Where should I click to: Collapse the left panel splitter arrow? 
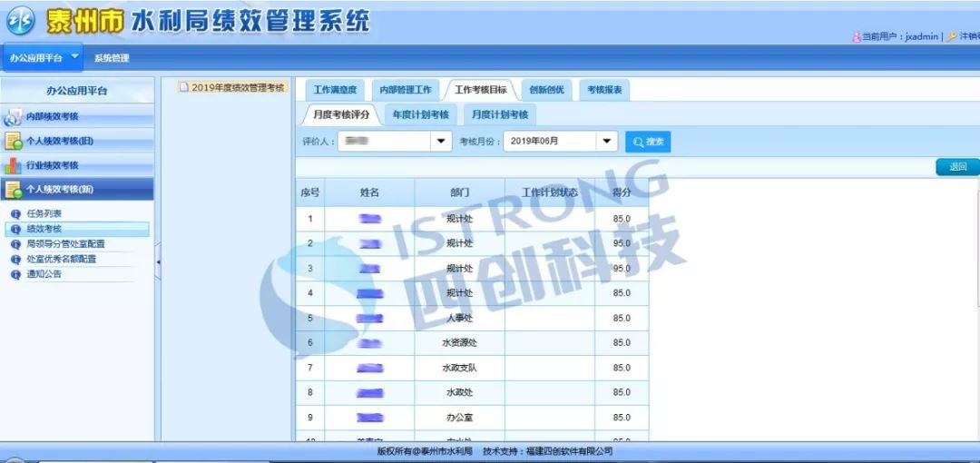tap(158, 261)
